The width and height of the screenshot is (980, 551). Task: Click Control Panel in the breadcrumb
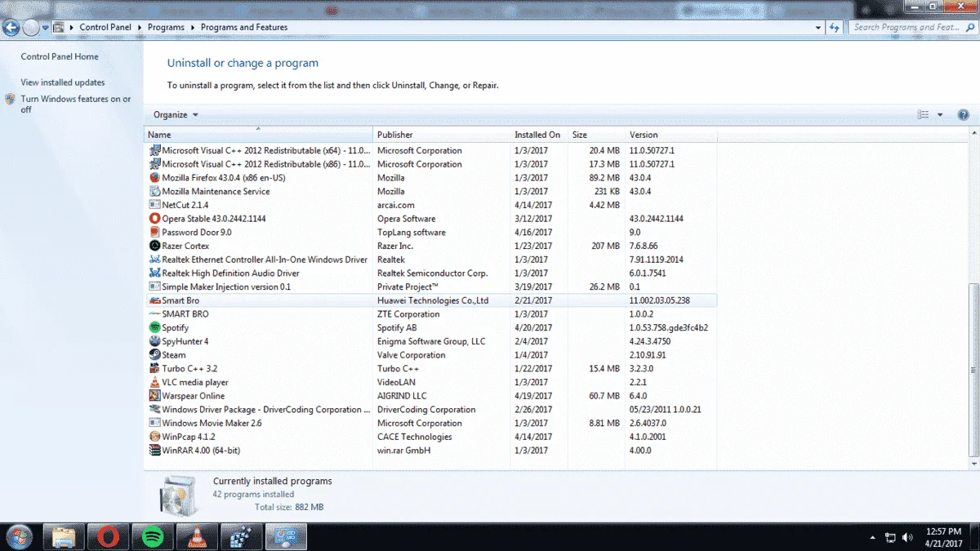coord(105,27)
